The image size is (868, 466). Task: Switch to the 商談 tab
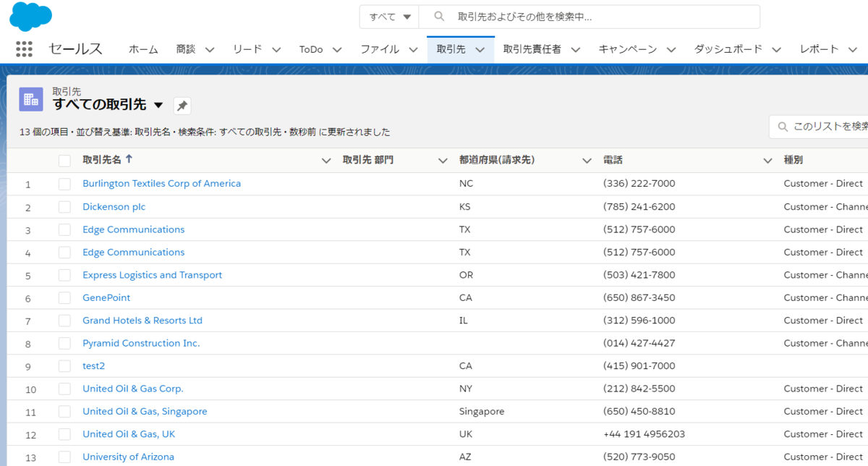[x=186, y=49]
